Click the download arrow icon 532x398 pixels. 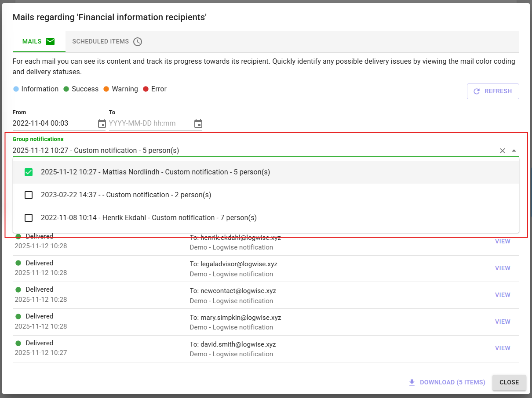pos(412,383)
